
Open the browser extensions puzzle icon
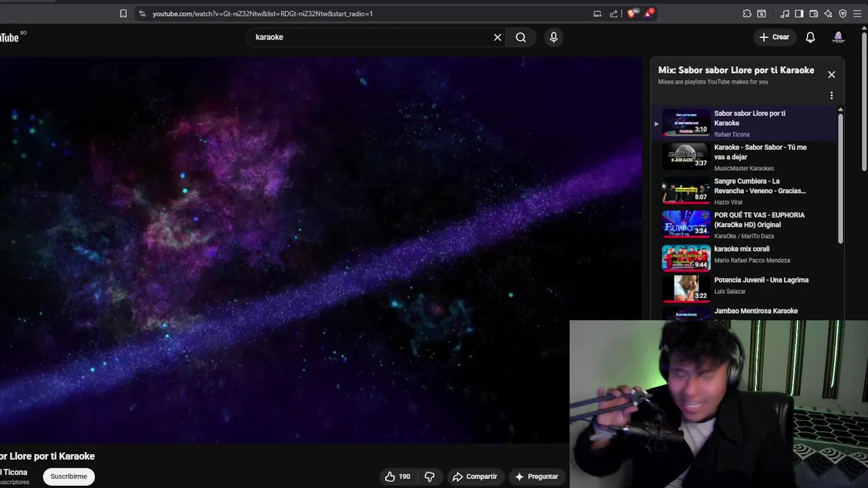coord(747,14)
